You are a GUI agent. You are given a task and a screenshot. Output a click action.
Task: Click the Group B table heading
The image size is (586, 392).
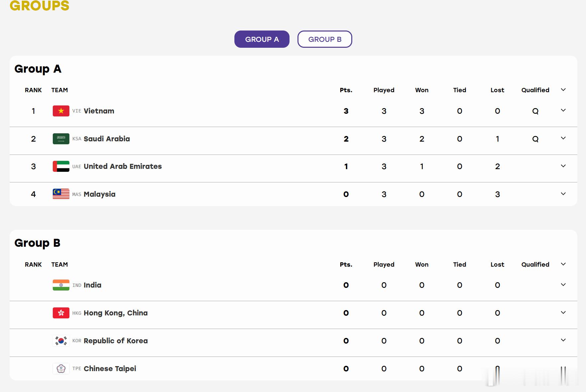[38, 243]
